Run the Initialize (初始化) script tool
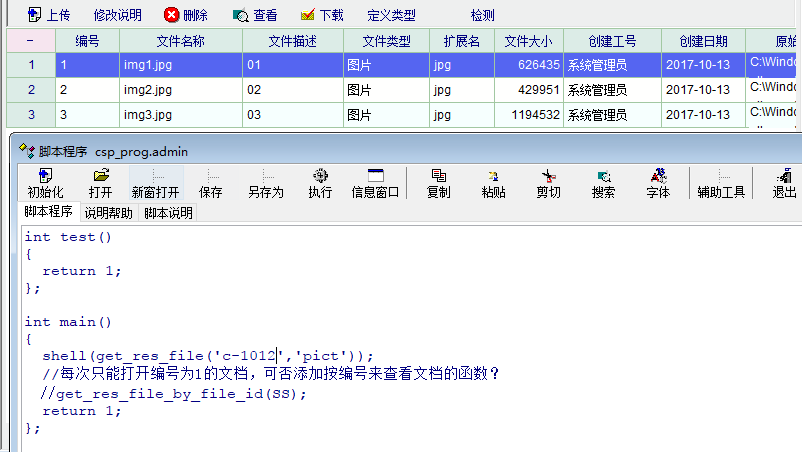Screen dimensions: 802x452 45,176
